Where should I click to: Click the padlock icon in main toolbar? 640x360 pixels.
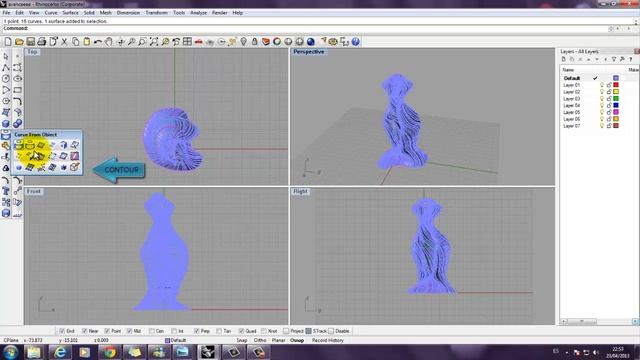click(x=255, y=42)
